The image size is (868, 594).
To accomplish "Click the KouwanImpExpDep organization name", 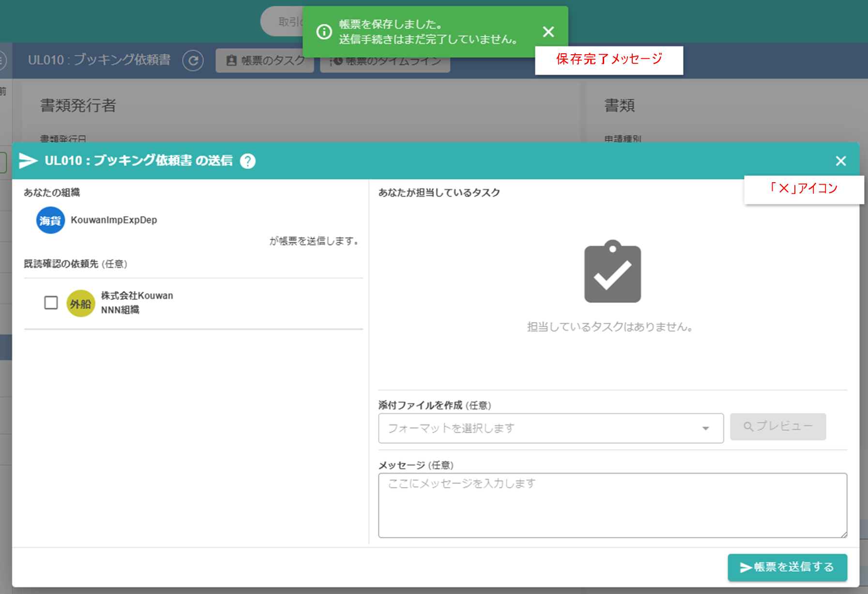I will click(114, 220).
